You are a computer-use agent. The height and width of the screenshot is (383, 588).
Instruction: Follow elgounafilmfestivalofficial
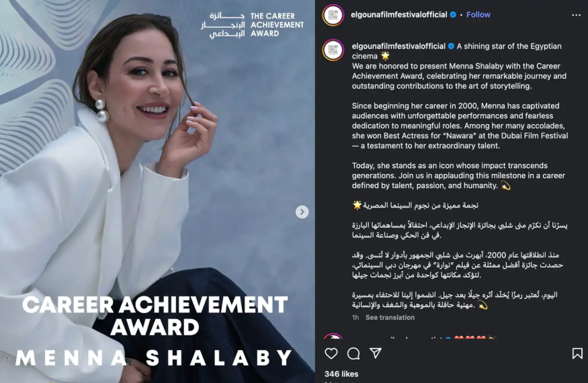pyautogui.click(x=478, y=15)
